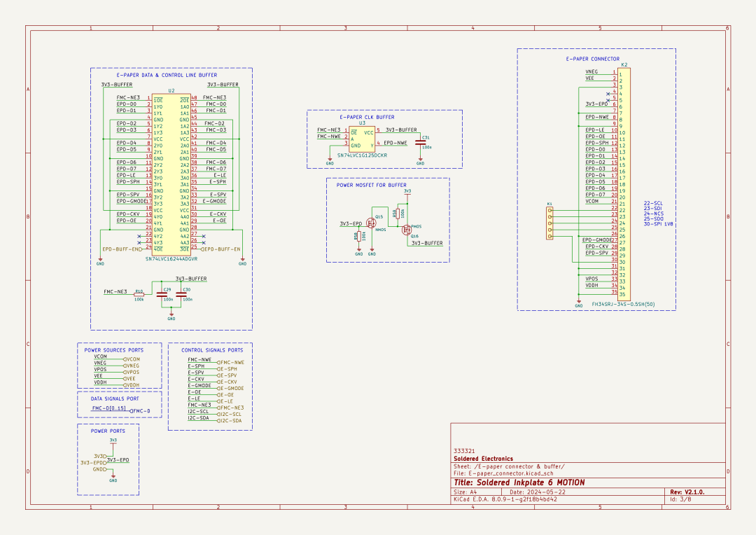Click the 'E-PAPER DATA & CONTROL LINE BUFFER' heading

coord(167,75)
